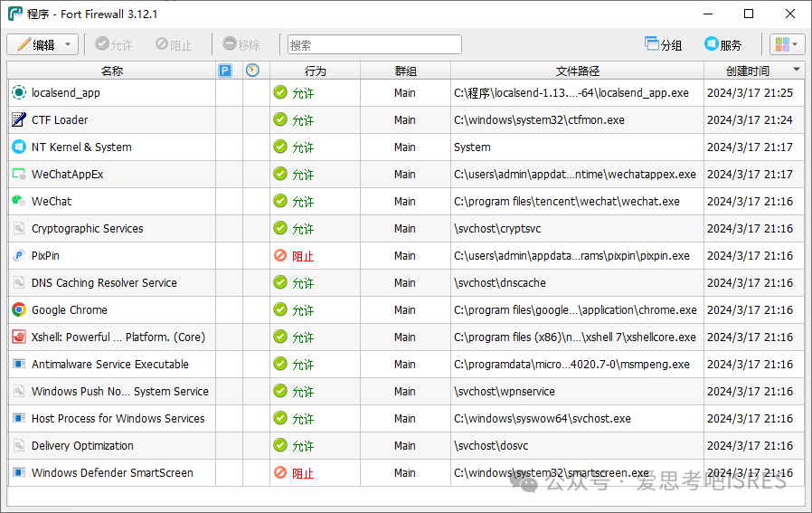The width and height of the screenshot is (812, 513).
Task: Click the localsend_app program icon
Action: (18, 92)
